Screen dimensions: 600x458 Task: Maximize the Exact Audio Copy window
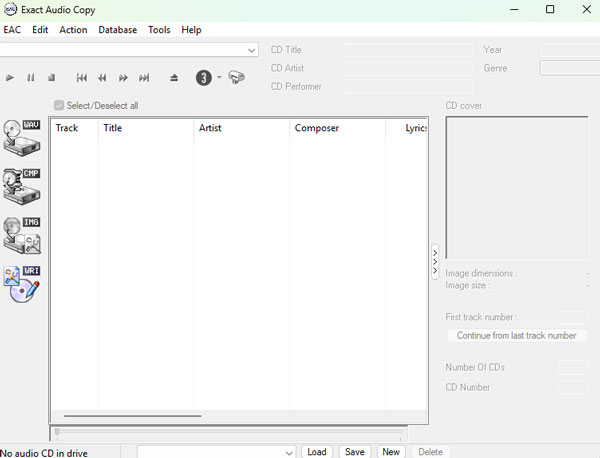pyautogui.click(x=550, y=10)
